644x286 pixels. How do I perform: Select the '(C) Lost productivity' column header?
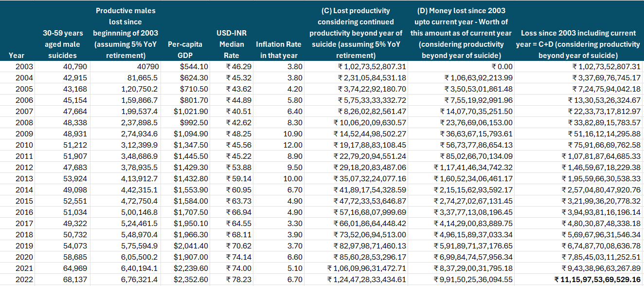click(356, 33)
